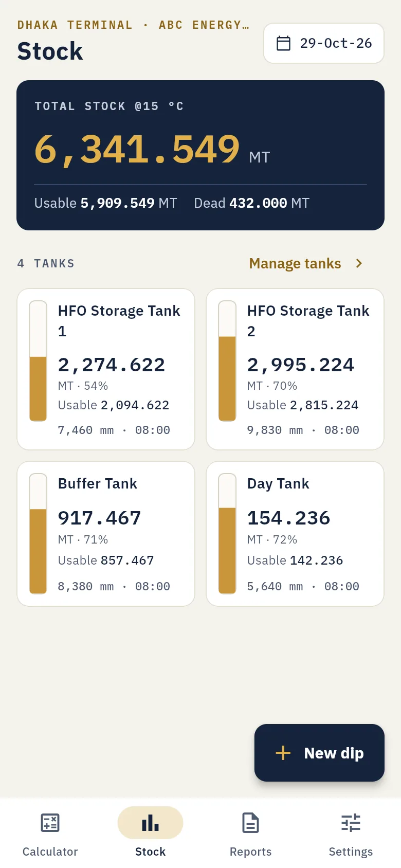Click HFO Storage Tank 1 level gauge

pos(38,361)
